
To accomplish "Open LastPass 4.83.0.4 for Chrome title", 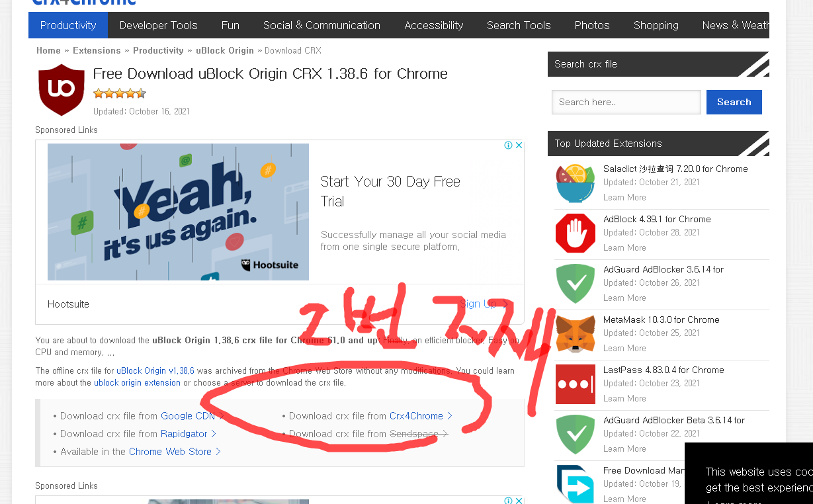I will pos(663,370).
